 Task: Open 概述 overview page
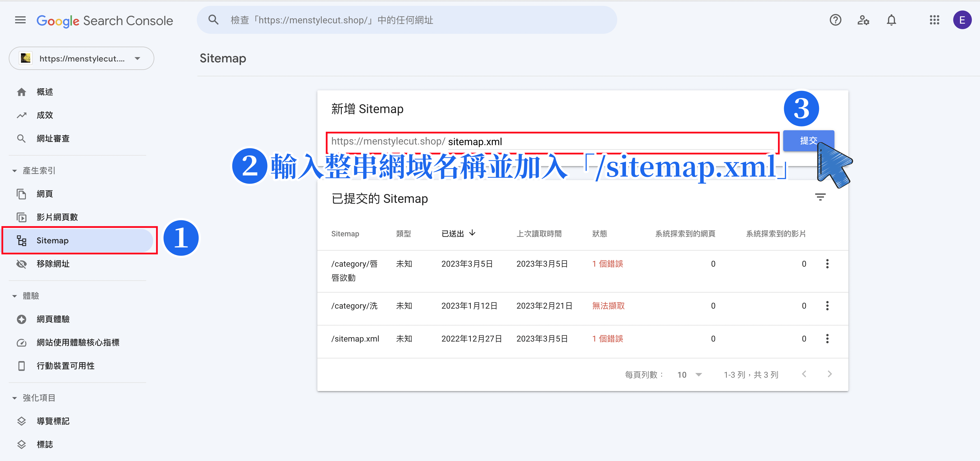[x=45, y=92]
